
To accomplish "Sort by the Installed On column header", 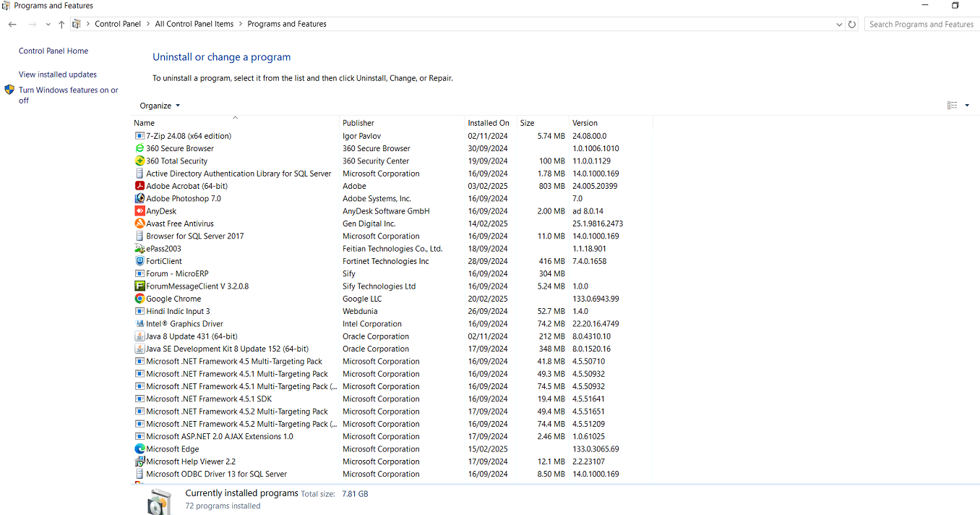I will [x=491, y=123].
